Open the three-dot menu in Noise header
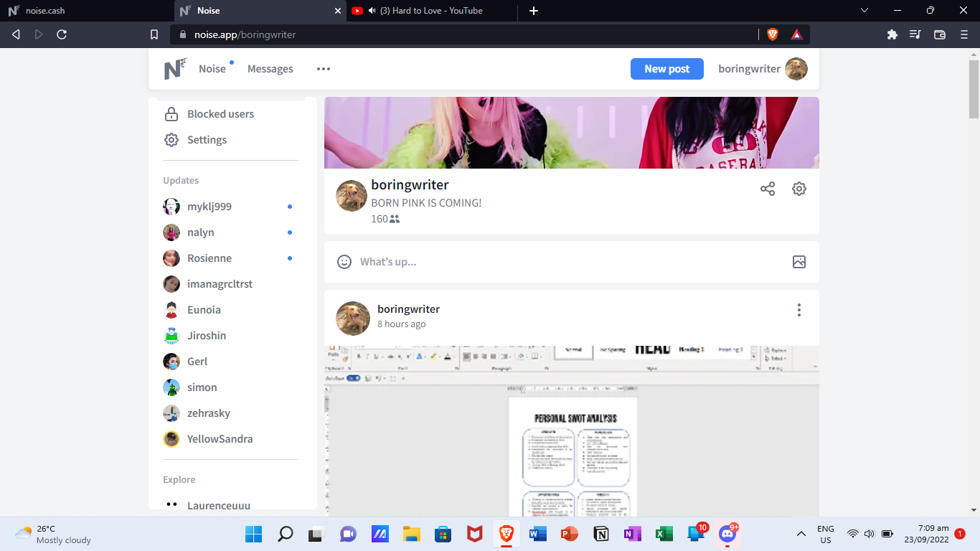 [324, 69]
